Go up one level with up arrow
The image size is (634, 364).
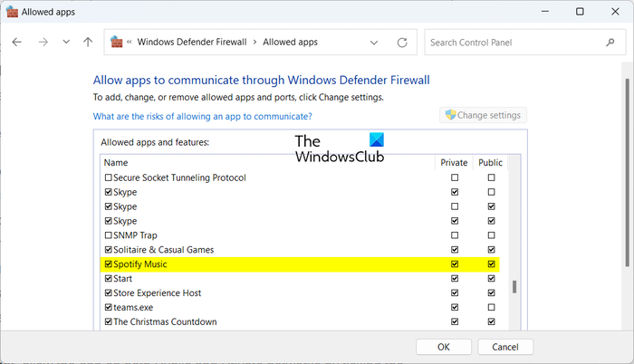[x=88, y=43]
